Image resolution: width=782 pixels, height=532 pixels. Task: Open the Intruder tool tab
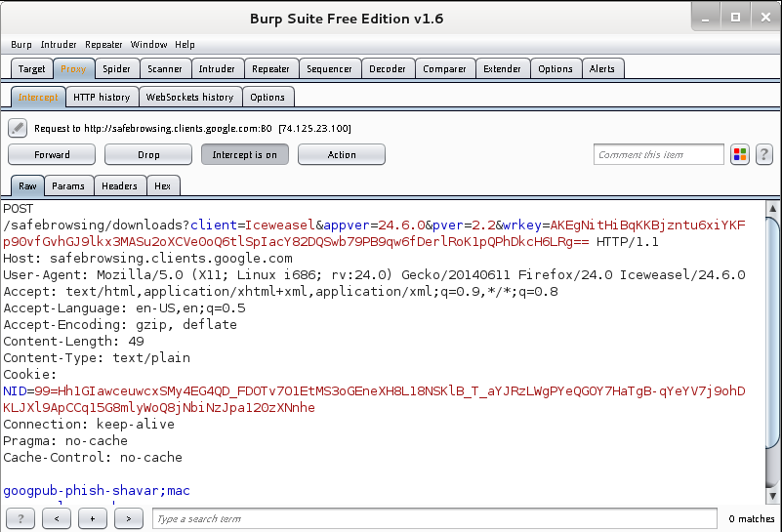(x=217, y=68)
